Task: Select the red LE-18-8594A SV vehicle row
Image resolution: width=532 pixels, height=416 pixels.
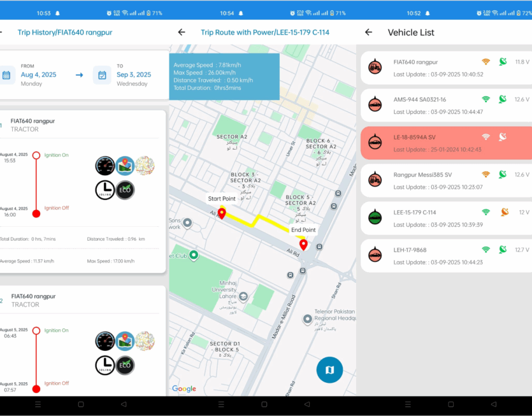Action: click(x=446, y=142)
